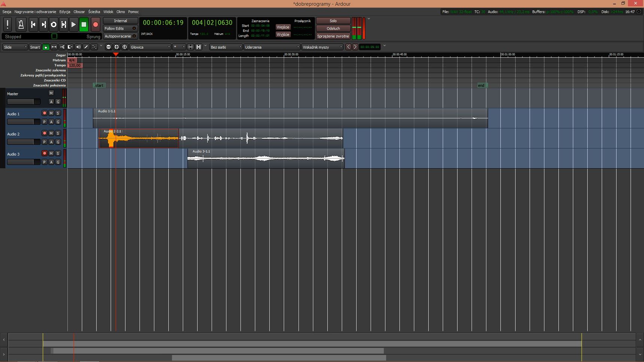
Task: Expand the mouse tools toolbar chevron
Action: [101, 46]
